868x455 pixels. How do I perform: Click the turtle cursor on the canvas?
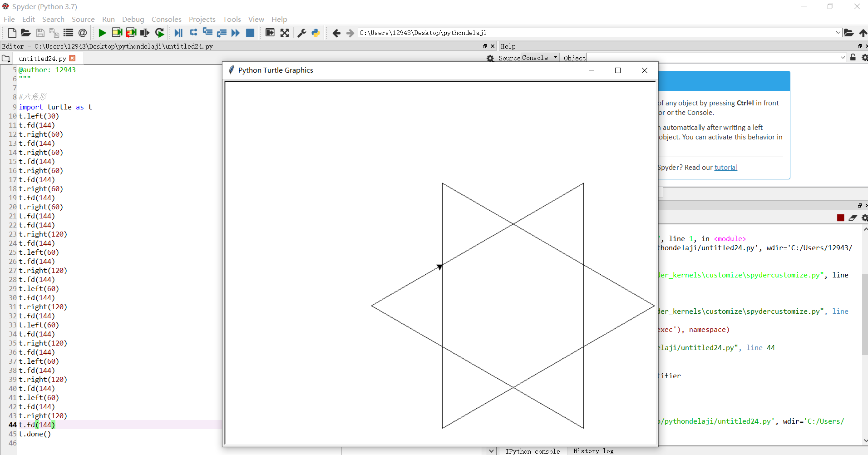click(439, 267)
